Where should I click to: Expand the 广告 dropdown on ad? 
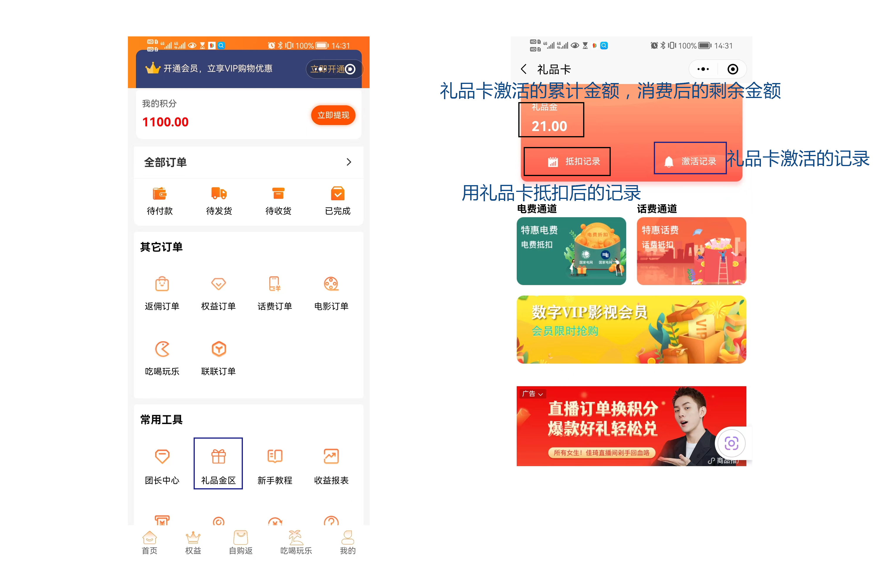pos(533,394)
